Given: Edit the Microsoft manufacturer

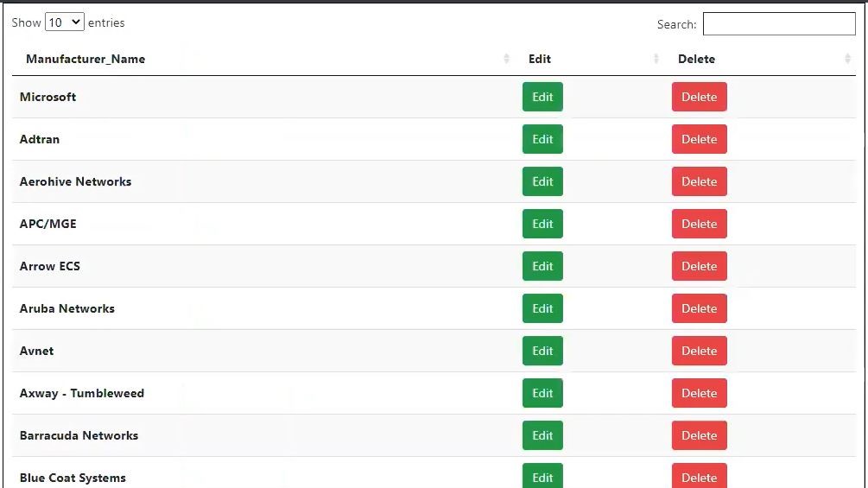Looking at the screenshot, I should click(x=542, y=97).
